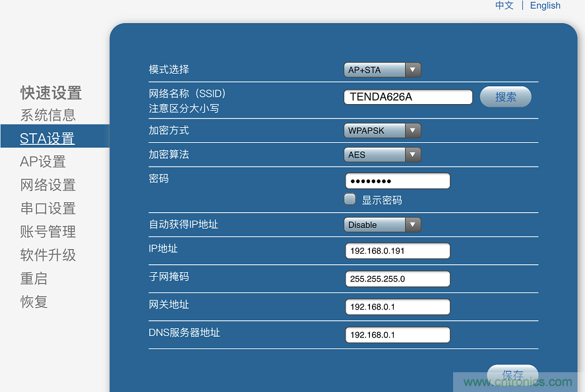The height and width of the screenshot is (392, 585).
Task: Focus the 密码 password field
Action: coord(397,181)
